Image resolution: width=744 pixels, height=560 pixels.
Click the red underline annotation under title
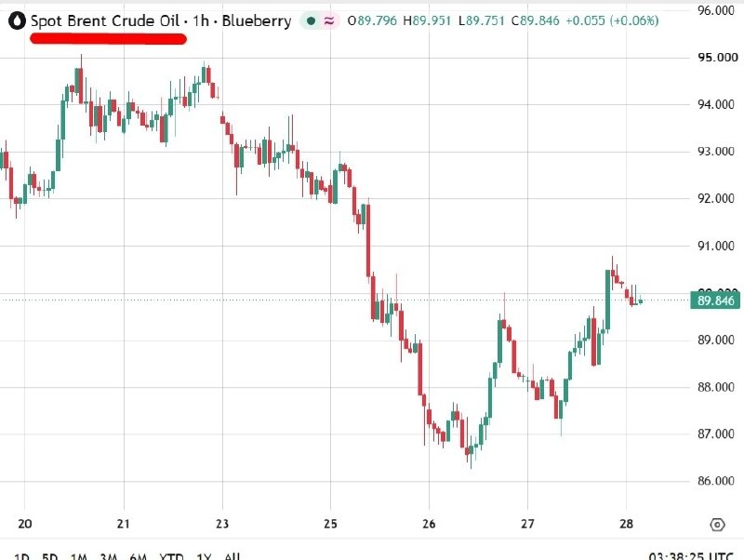click(108, 39)
